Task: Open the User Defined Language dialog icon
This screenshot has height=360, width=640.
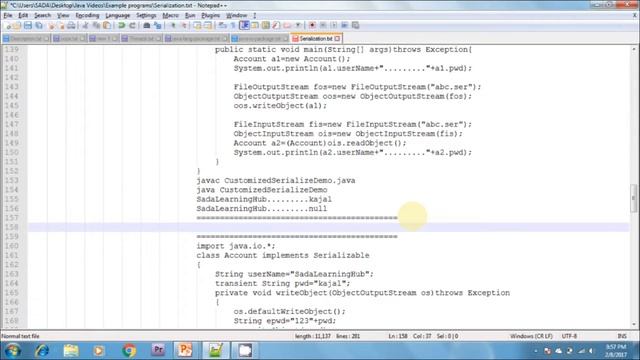Action: tap(255, 26)
